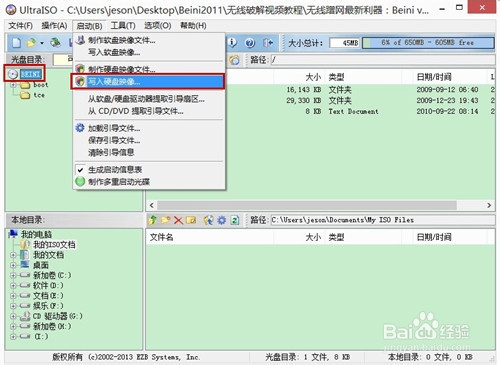Toggle the 生成启动信息表 checkmark
This screenshot has height=365, width=500.
[80, 170]
